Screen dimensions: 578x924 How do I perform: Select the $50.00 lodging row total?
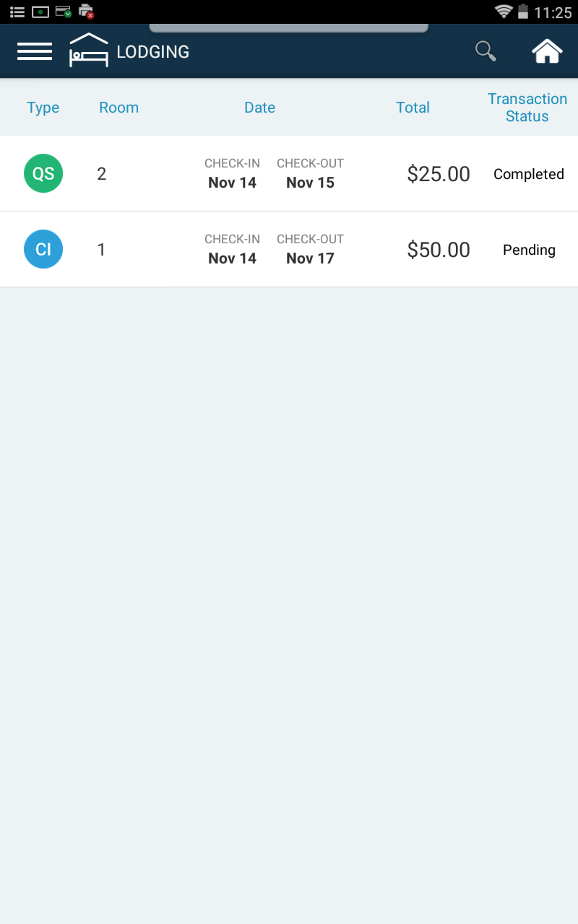coord(439,250)
